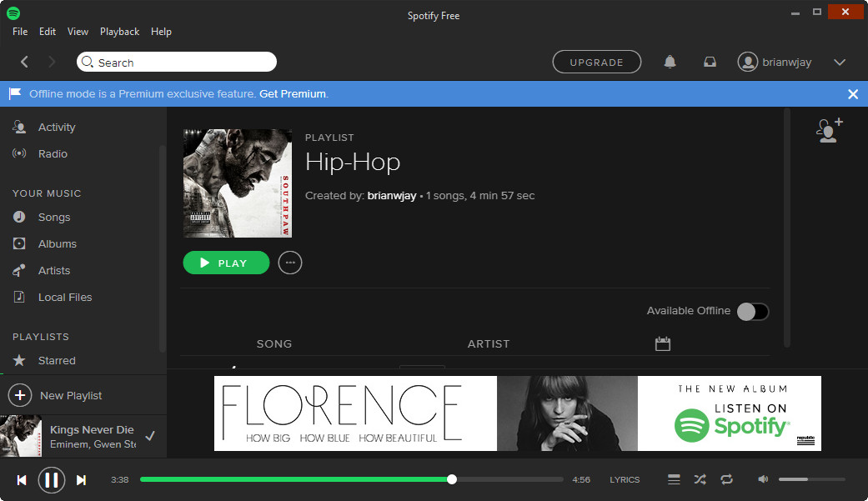Open the File menu
Screen dimensions: 868x501
click(20, 32)
